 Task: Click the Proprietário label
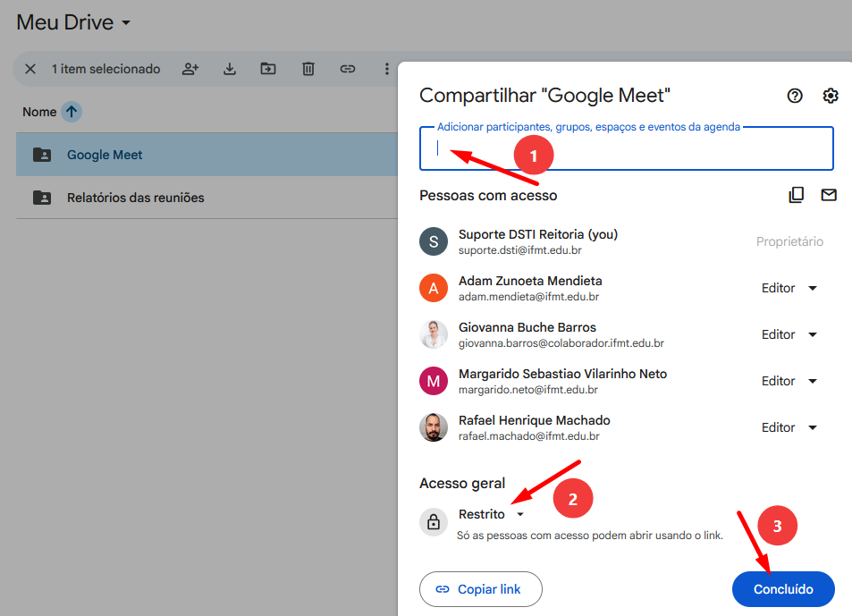[789, 241]
